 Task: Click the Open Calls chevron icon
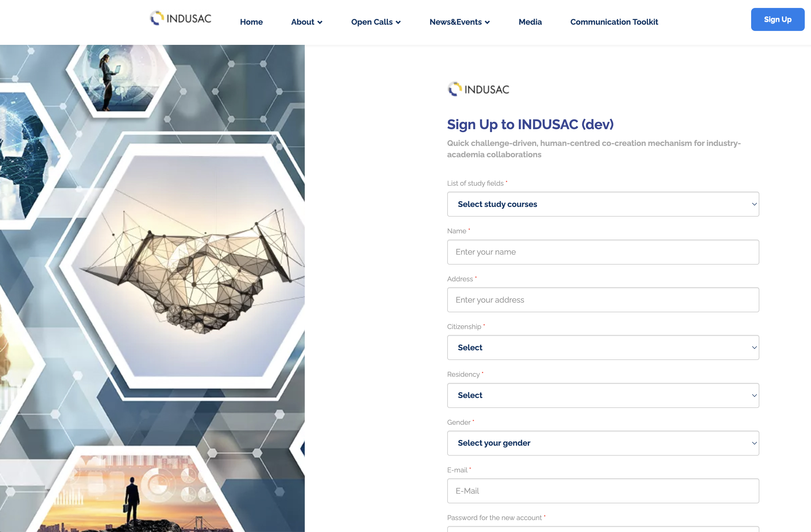click(x=398, y=22)
